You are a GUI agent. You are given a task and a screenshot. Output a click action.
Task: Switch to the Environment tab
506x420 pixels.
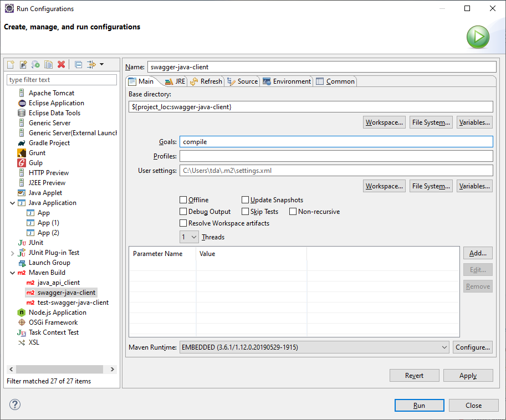click(287, 81)
